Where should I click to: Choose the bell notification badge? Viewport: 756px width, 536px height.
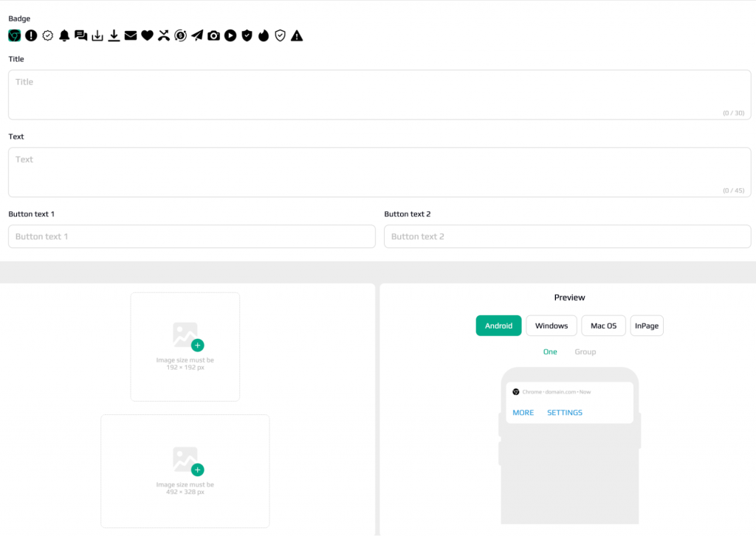[64, 35]
